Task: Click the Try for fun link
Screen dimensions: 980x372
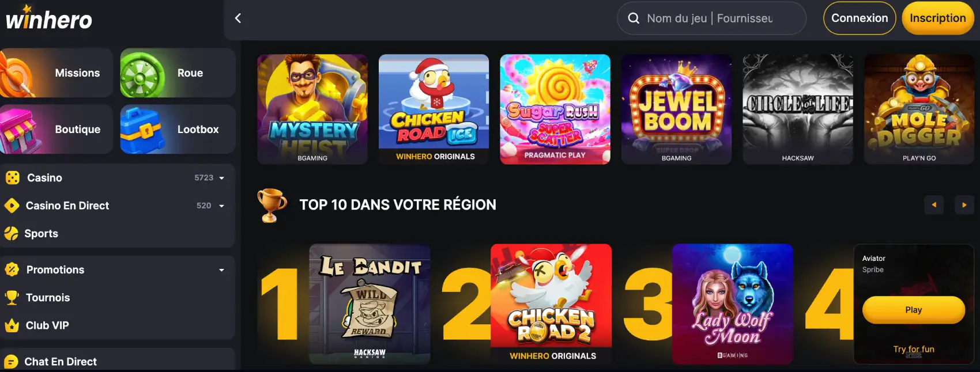Action: [x=914, y=349]
